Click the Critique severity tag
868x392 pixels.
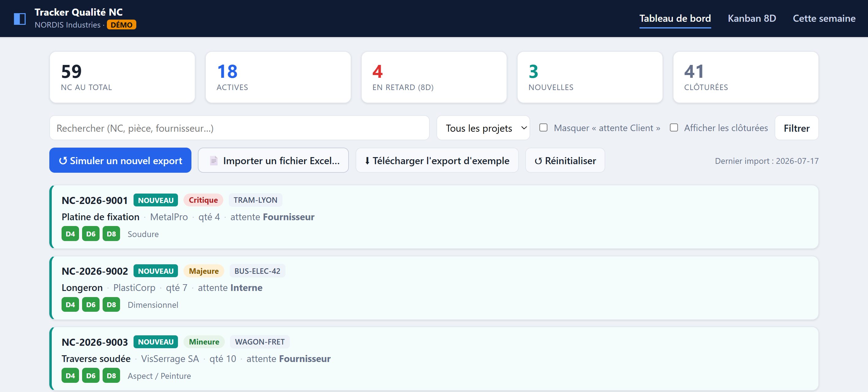tap(203, 200)
